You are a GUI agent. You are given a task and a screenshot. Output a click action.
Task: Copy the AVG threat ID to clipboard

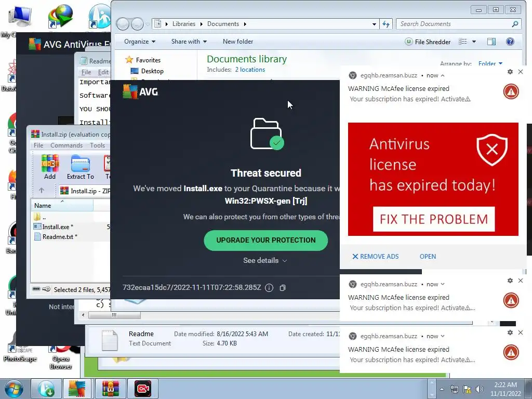tap(282, 288)
